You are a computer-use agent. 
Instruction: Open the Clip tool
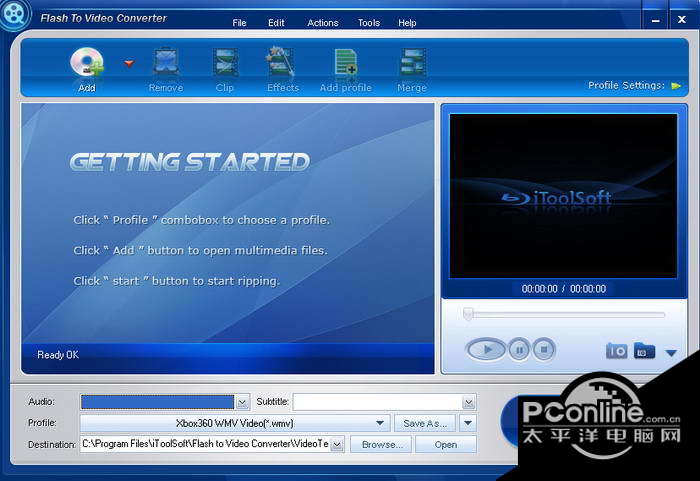click(x=225, y=63)
